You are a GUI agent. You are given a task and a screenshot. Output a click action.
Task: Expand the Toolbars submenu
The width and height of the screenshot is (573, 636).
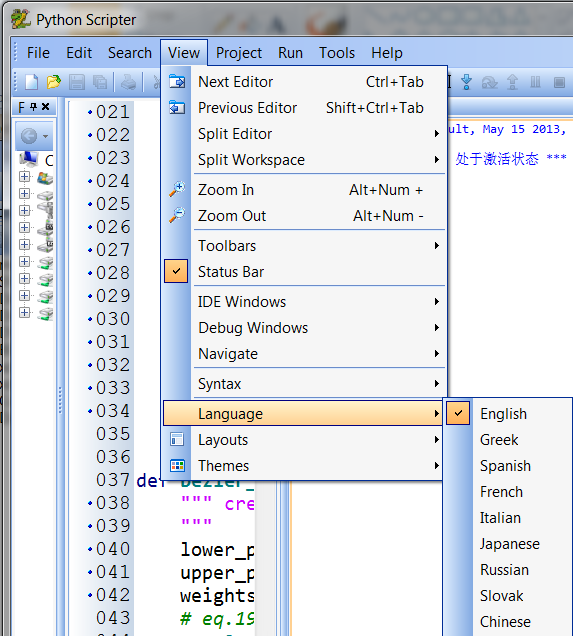click(304, 246)
